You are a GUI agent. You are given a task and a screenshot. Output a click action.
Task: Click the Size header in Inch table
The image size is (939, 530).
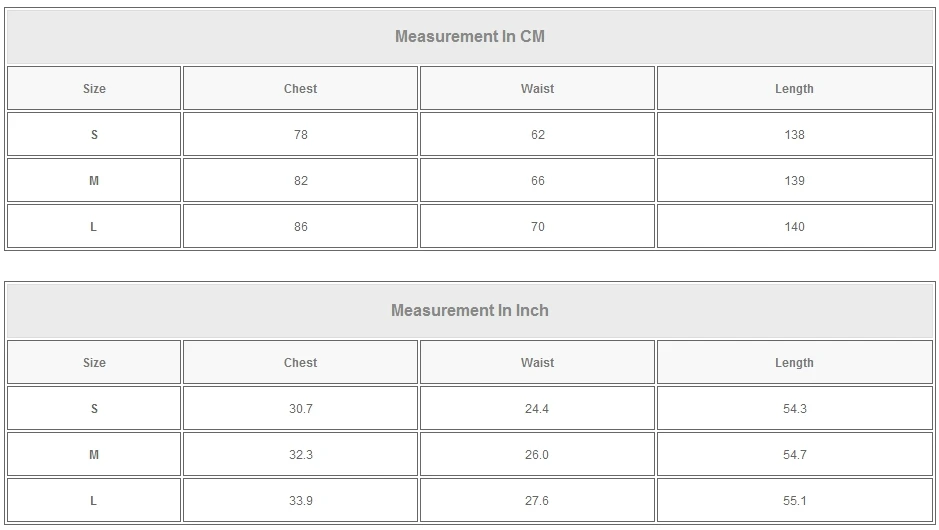pos(94,363)
